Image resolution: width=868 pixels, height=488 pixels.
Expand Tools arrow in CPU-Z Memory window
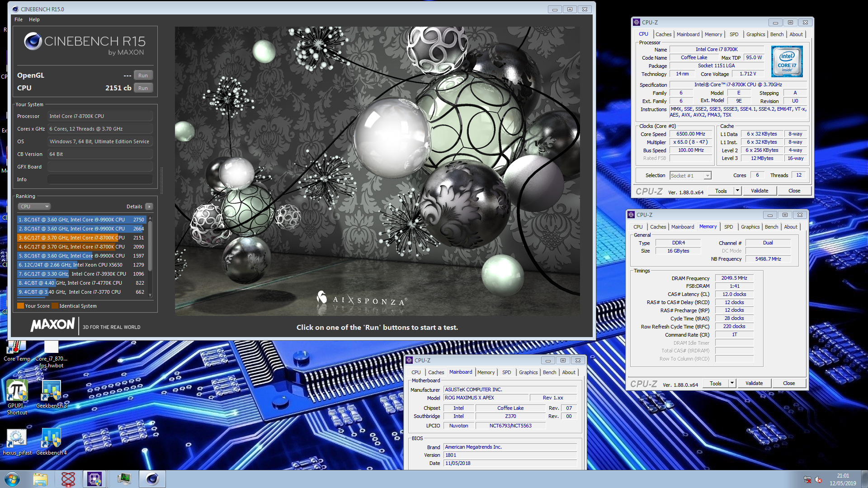pyautogui.click(x=732, y=383)
